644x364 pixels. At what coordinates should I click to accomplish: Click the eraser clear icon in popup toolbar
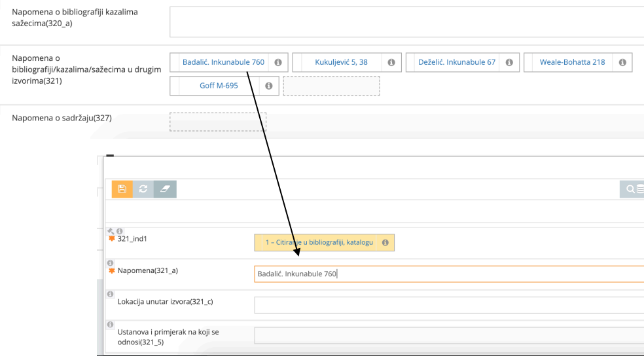coord(165,189)
